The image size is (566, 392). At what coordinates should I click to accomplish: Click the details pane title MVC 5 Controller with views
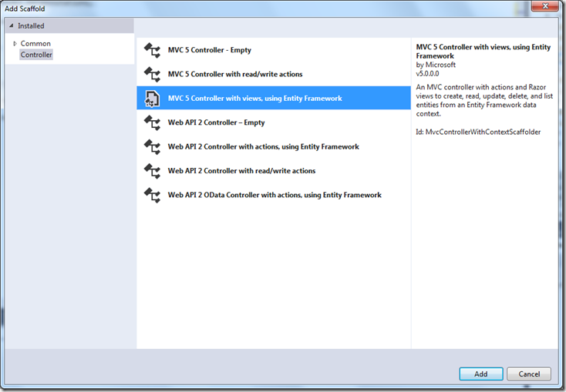coord(483,51)
